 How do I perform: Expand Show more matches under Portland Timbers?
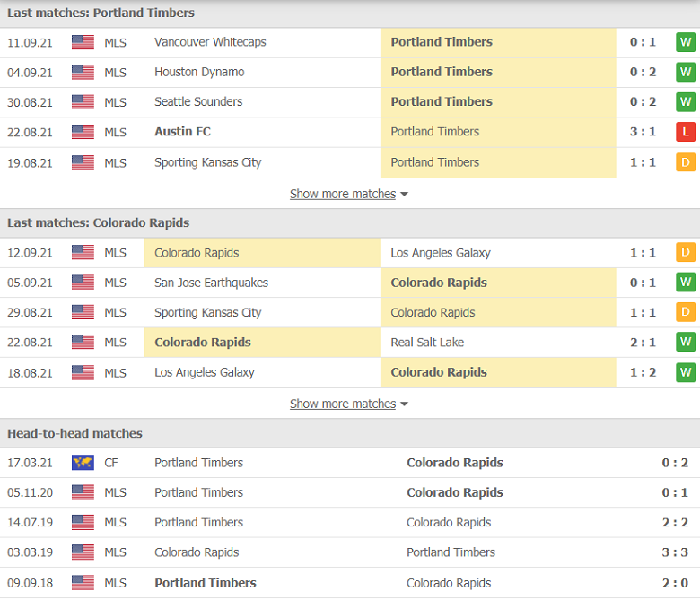coord(342,194)
